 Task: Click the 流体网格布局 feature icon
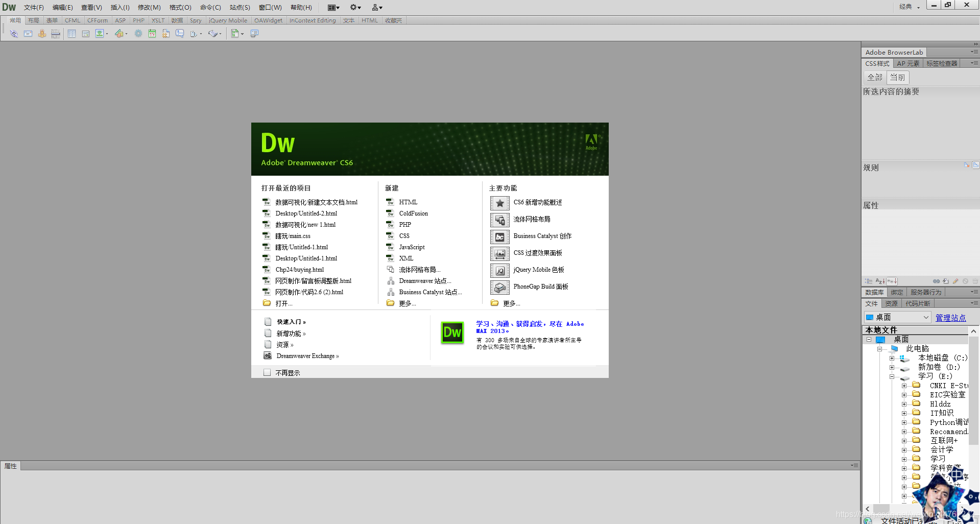click(x=500, y=220)
